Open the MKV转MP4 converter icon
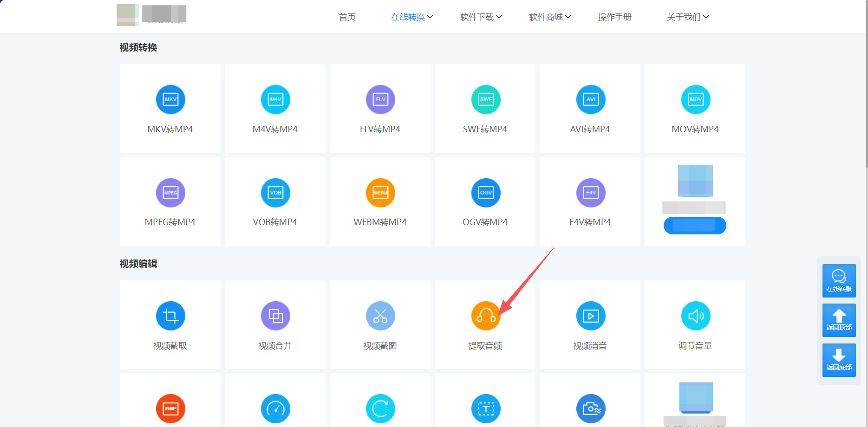The image size is (868, 427). 170,99
